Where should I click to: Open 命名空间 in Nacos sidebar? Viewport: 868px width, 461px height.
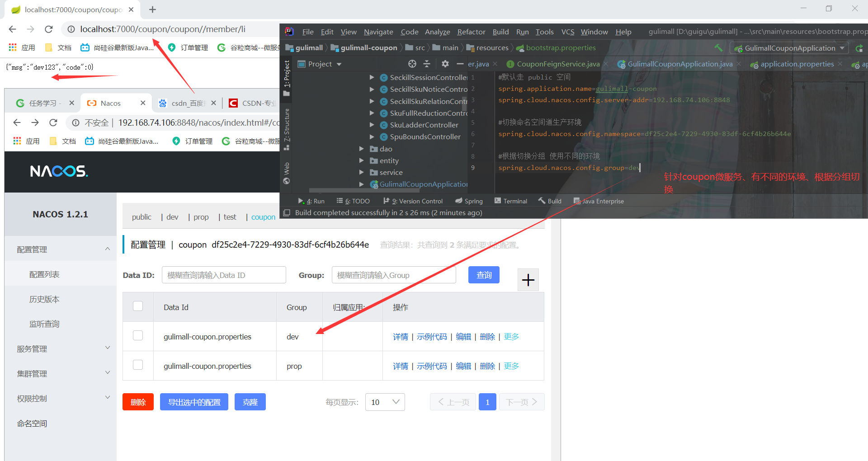[x=32, y=423]
